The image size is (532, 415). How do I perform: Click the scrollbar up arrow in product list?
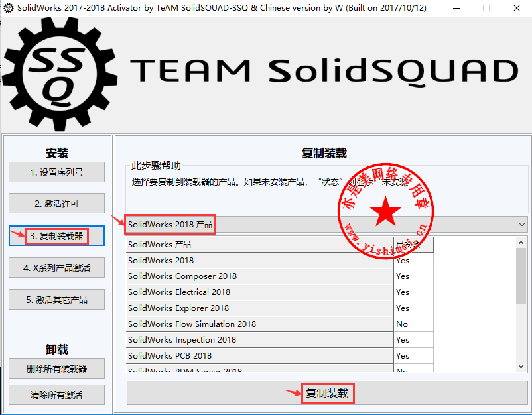[521, 243]
